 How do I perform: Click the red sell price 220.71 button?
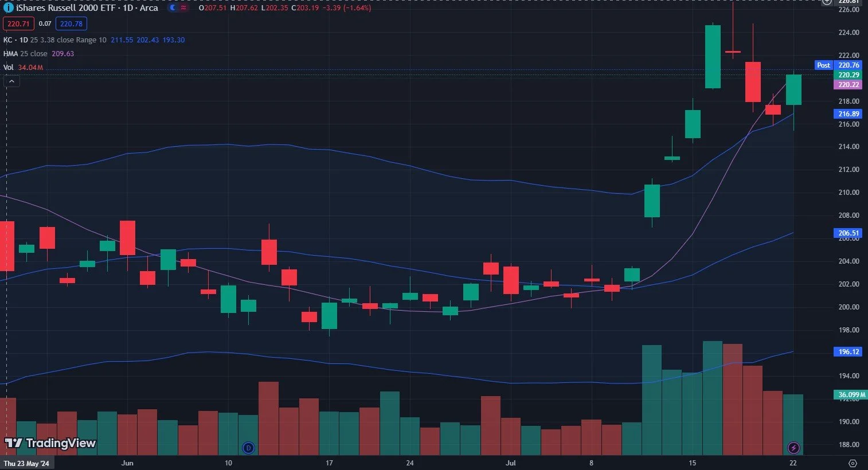pos(19,24)
